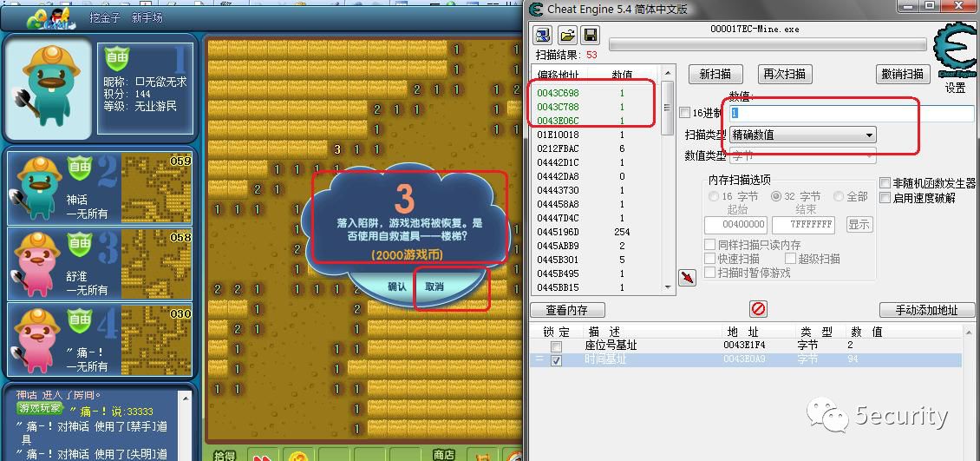Click the 再次扫描 next scan button
Screen dimensions: 980x461
[x=784, y=74]
